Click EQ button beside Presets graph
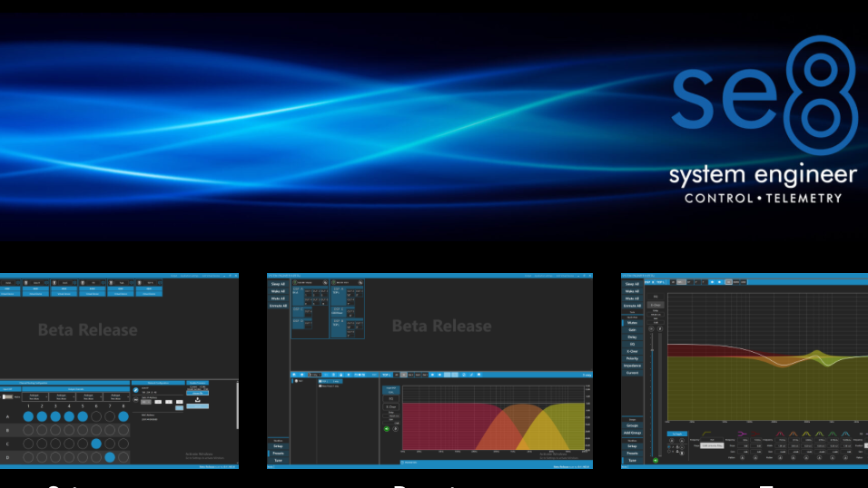 390,398
